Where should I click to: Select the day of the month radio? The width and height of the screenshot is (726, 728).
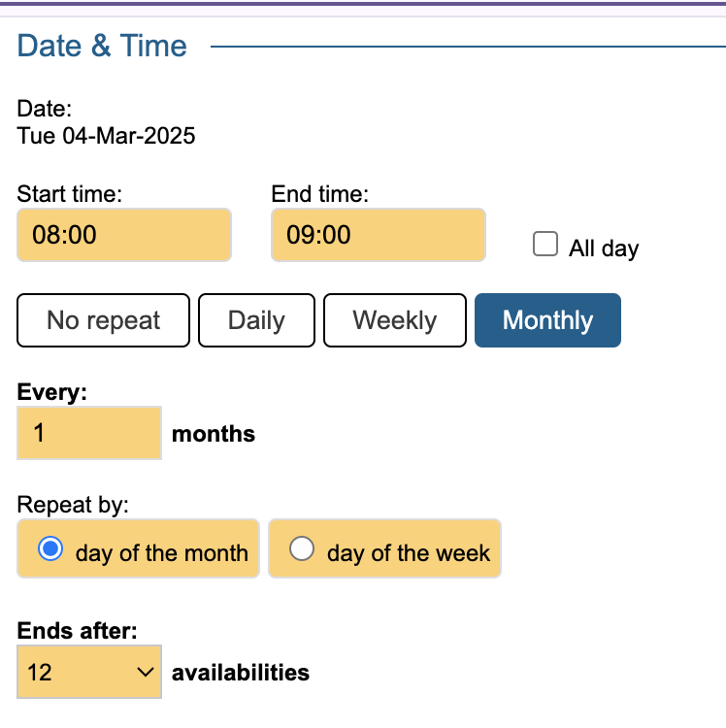(x=50, y=549)
